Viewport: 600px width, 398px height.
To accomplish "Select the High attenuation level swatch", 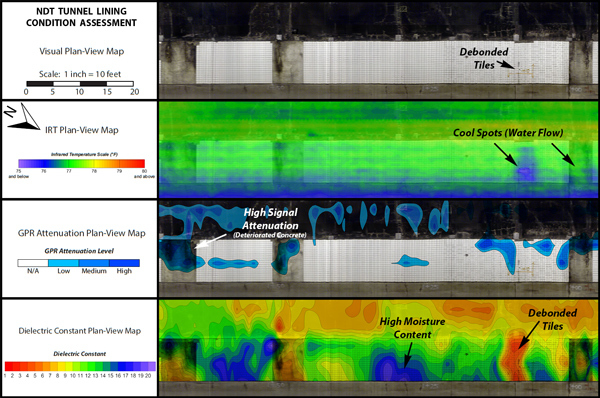I will pyautogui.click(x=124, y=263).
